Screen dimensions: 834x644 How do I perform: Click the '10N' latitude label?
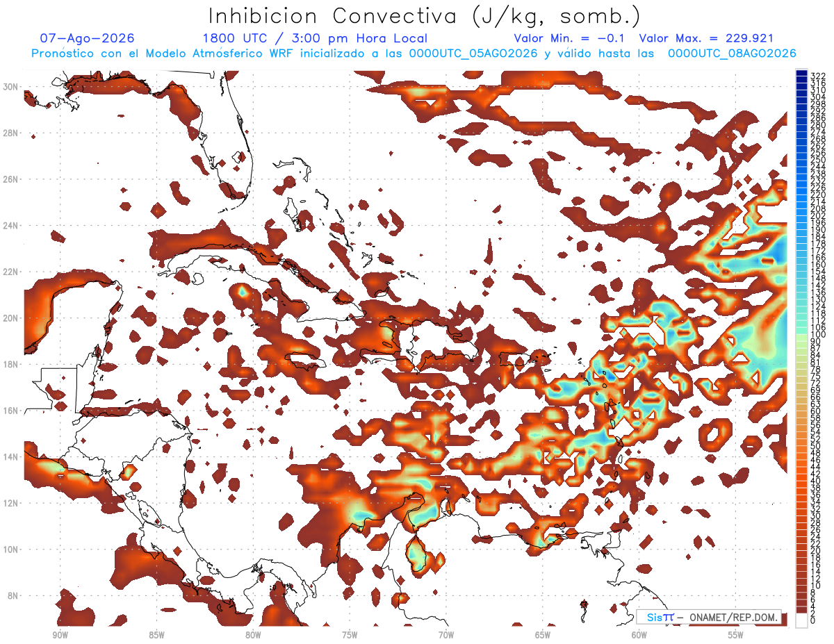[10, 549]
